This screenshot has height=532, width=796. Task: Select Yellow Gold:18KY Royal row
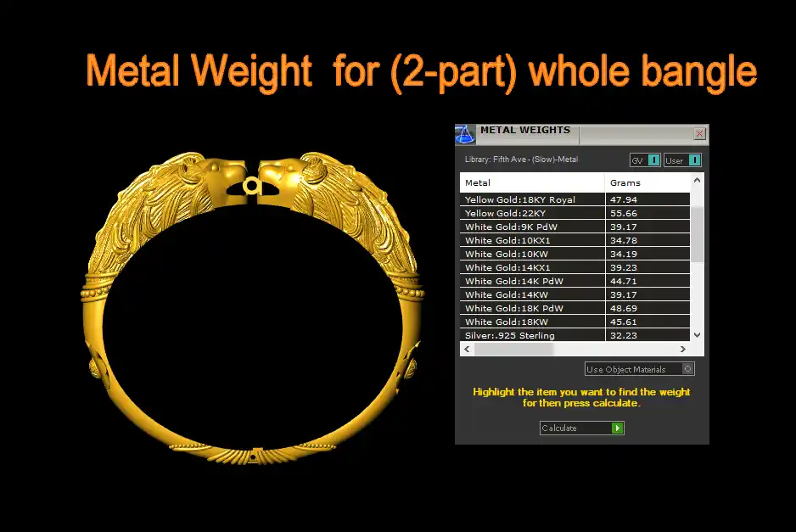[x=575, y=199]
